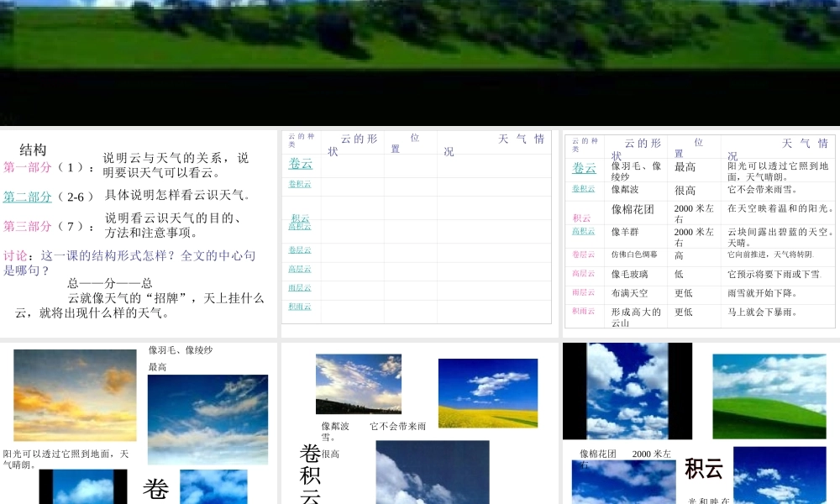
Task: Select the 2000米左 caption on 积云 slide
Action: pos(652,454)
